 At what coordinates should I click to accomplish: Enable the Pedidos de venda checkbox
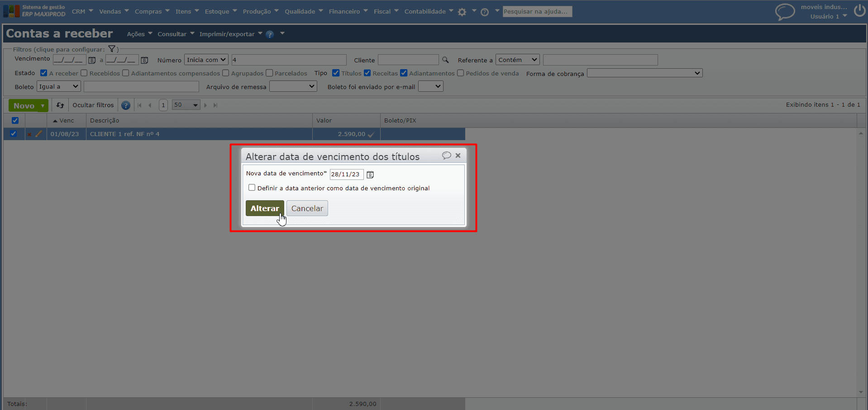click(x=460, y=73)
